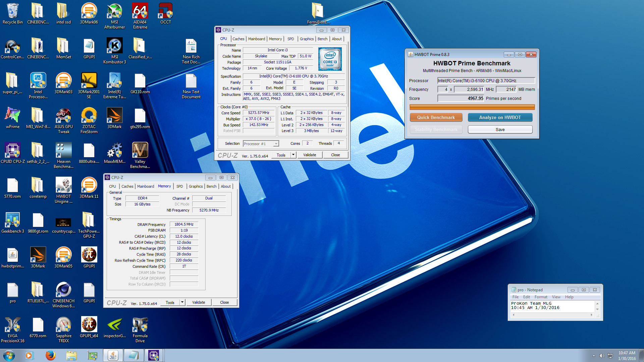Viewport: 644px width, 362px height.
Task: Open New Rich Text Document file
Action: 191,51
